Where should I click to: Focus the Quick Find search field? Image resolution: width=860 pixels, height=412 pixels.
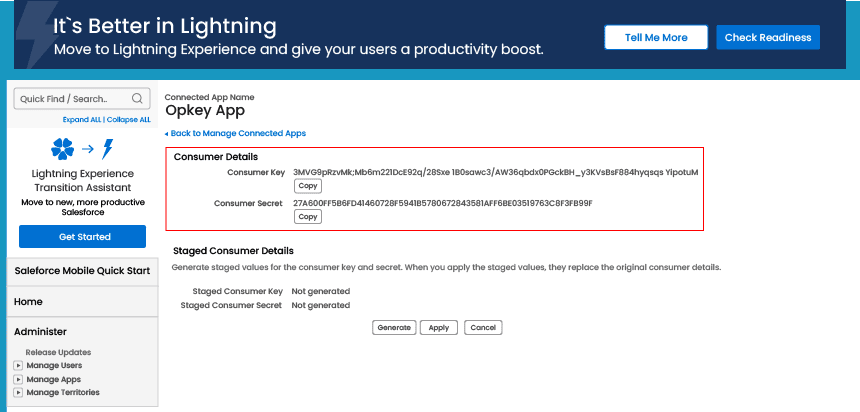coord(72,98)
